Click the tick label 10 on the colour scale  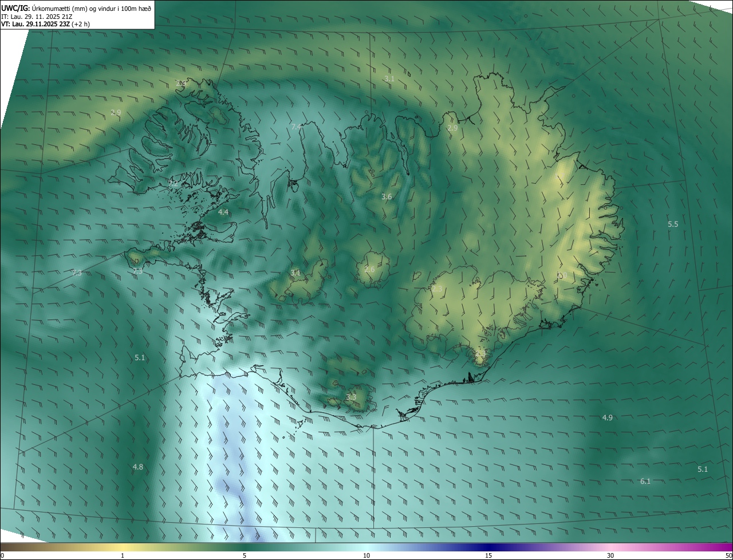pos(366,556)
